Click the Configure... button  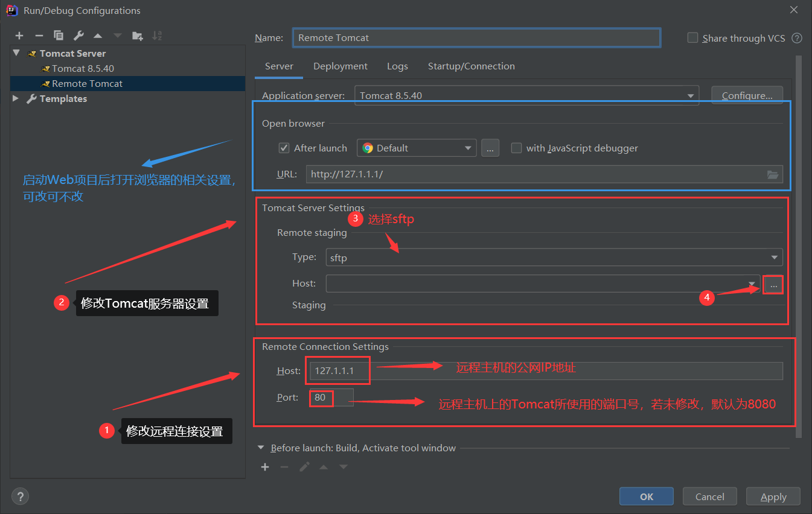click(x=747, y=95)
